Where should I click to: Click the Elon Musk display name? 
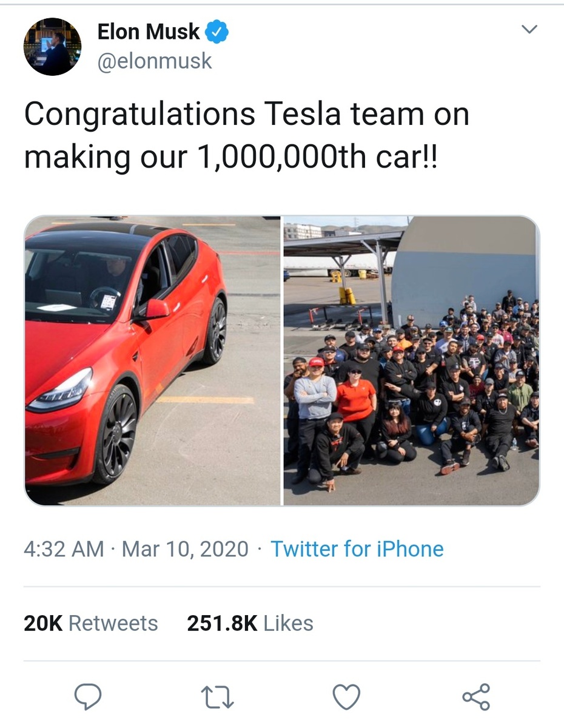pyautogui.click(x=149, y=32)
